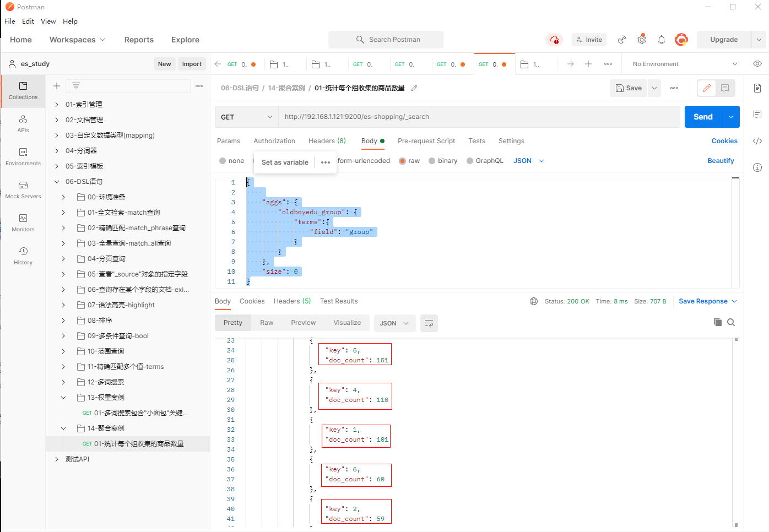Select the none body type radio
The image size is (769, 532).
223,161
